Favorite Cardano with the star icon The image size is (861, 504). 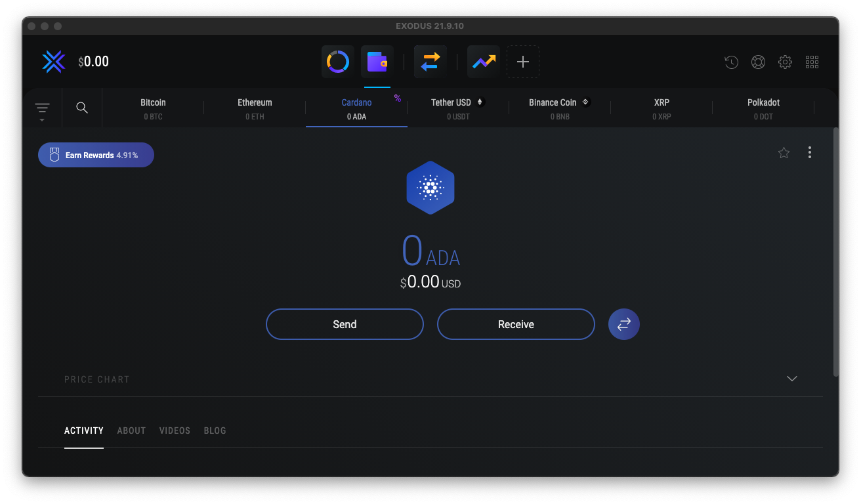[x=784, y=153]
